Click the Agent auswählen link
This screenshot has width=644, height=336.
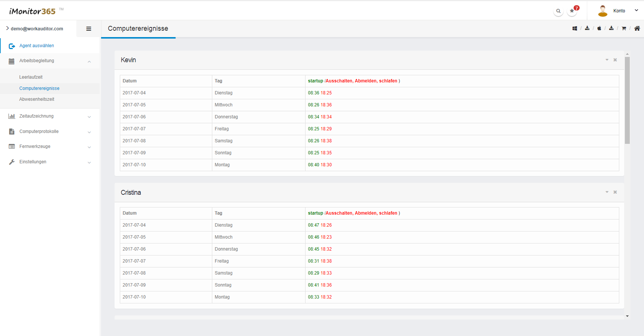[37, 46]
